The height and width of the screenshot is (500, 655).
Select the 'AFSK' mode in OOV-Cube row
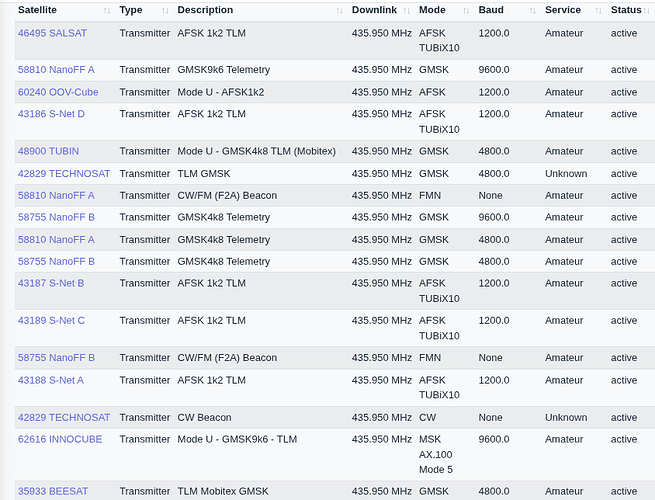432,92
